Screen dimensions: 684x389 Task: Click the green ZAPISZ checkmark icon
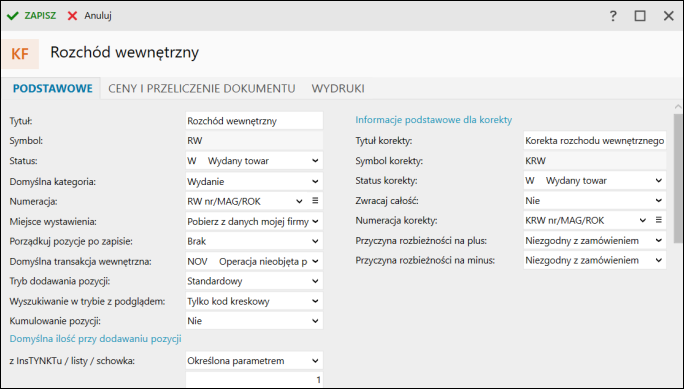pyautogui.click(x=13, y=16)
